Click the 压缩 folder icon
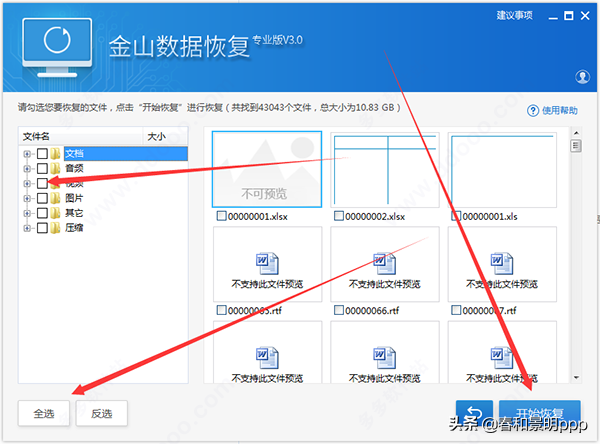The image size is (600, 444). 55,228
